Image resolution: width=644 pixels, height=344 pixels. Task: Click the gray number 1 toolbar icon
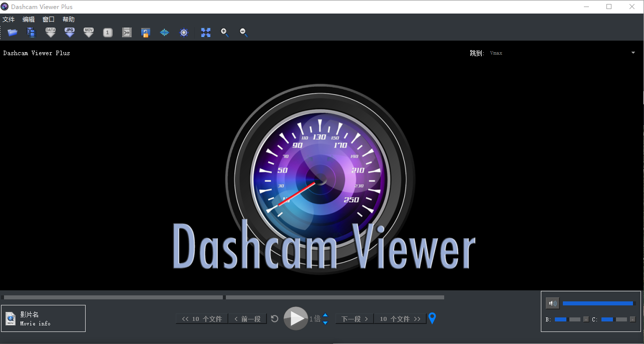(108, 33)
